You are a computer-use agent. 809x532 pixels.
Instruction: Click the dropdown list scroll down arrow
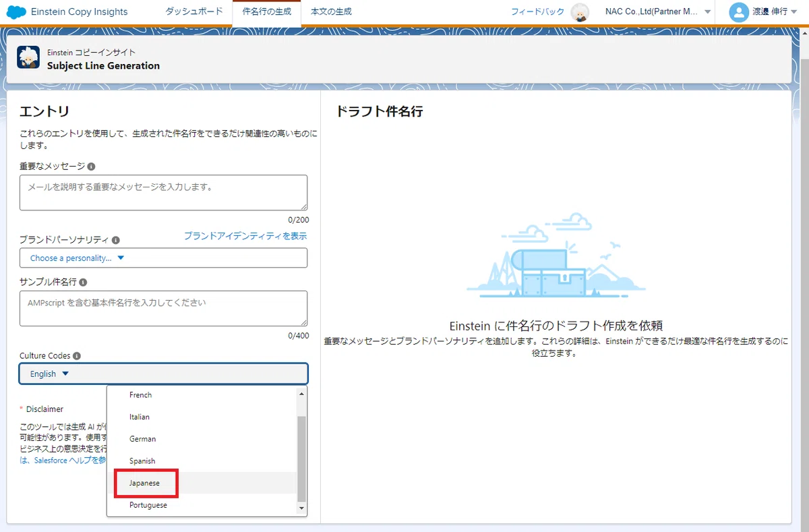[301, 508]
